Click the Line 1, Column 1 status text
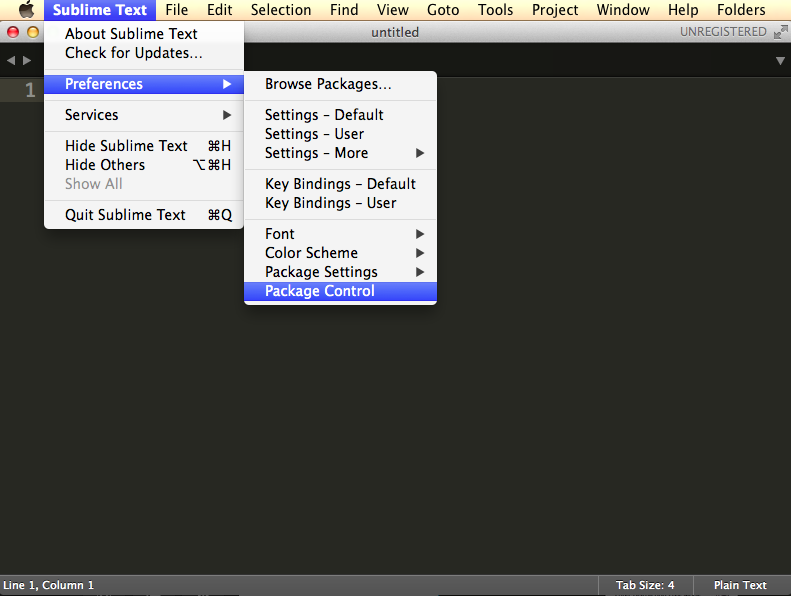Screen dimensions: 791x596 [48, 585]
